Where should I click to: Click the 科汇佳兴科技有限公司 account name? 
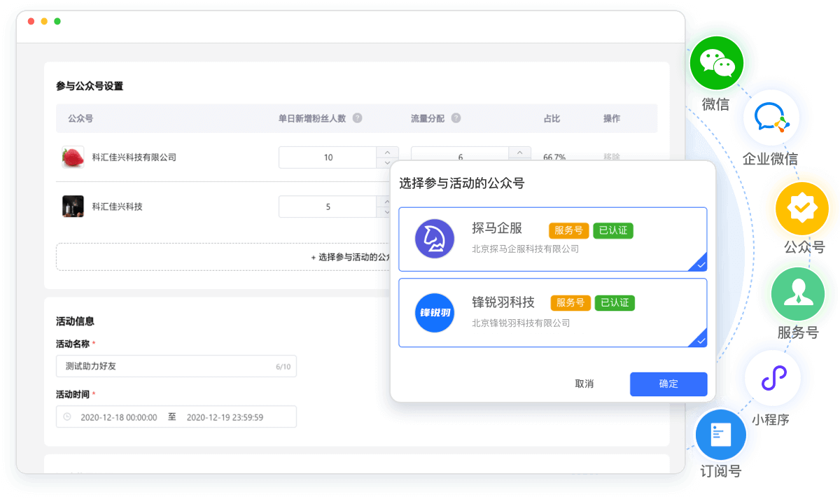click(134, 157)
